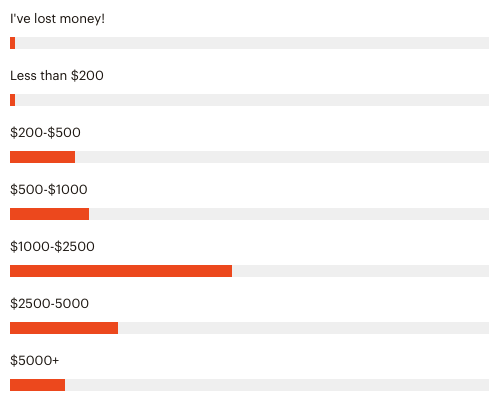Screen dimensions: 489x411
Task: Click the red portion of $200-$500 bar
Action: tap(42, 157)
